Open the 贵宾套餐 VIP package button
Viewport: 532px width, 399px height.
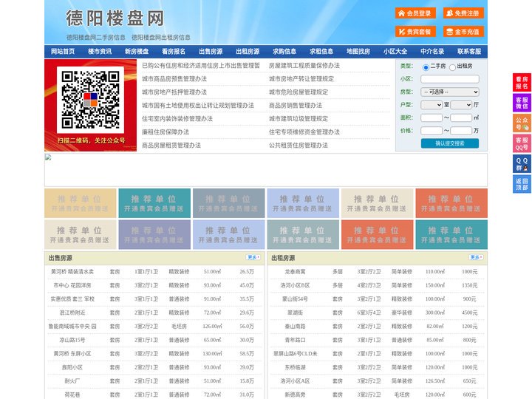(x=415, y=32)
